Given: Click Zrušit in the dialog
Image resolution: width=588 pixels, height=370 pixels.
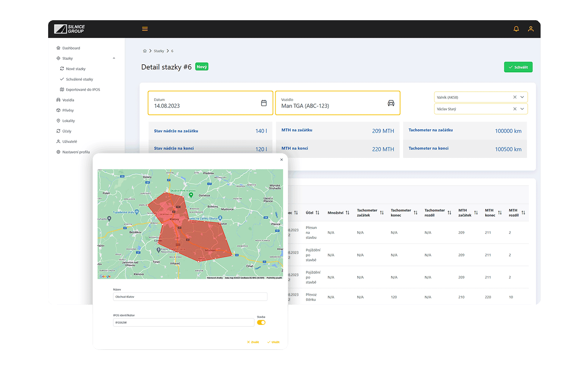Looking at the screenshot, I should tap(253, 342).
